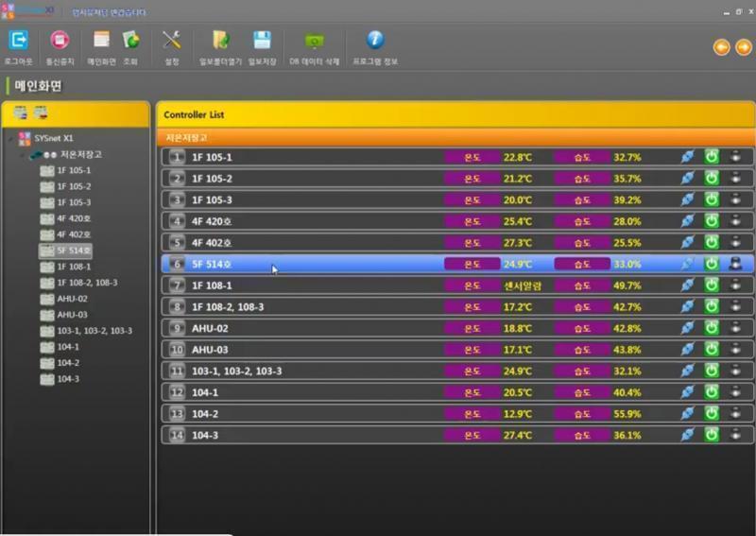Click the connection plug icon for AHU-02

(688, 328)
